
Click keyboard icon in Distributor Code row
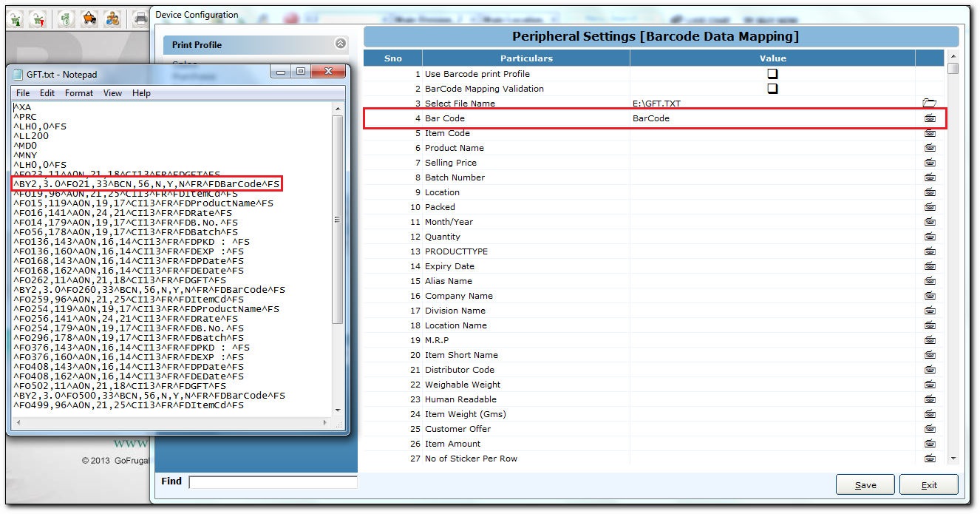[930, 370]
